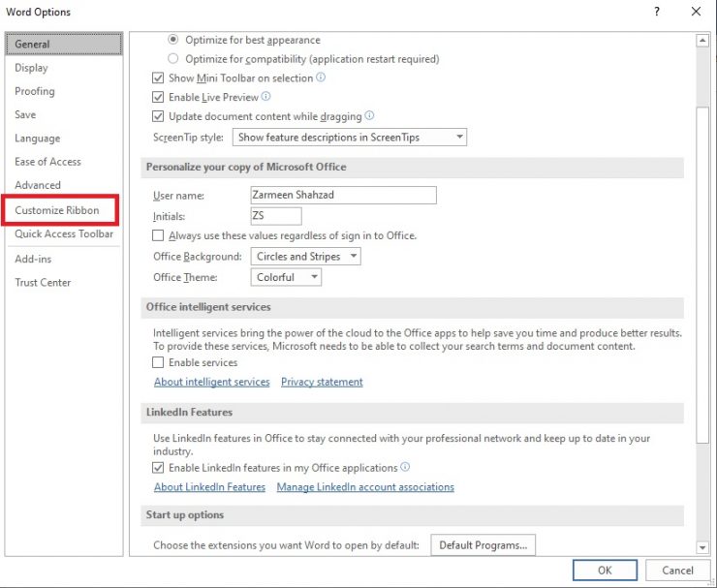Follow About intelligent services link
The height and width of the screenshot is (588, 717).
(212, 382)
